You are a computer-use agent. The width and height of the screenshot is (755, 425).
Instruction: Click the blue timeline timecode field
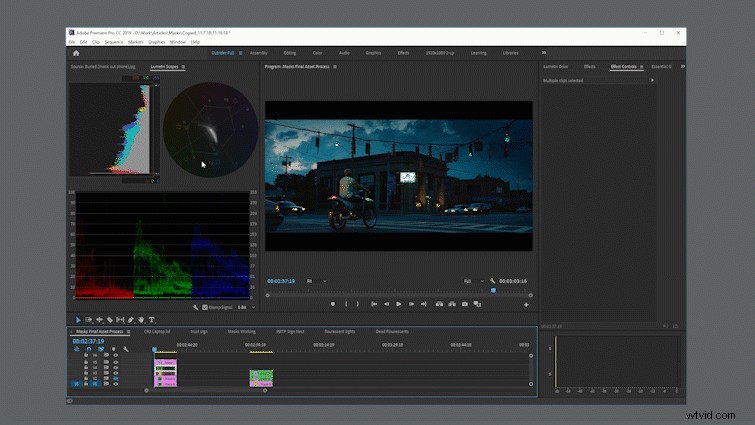pyautogui.click(x=88, y=341)
